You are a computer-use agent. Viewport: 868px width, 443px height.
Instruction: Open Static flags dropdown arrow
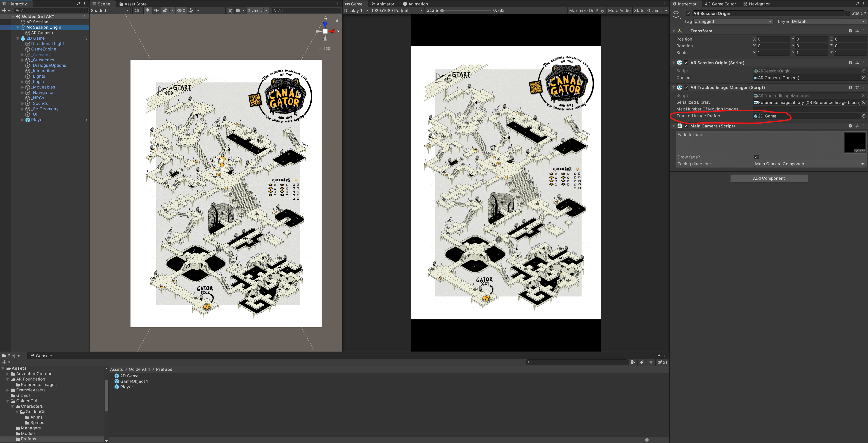[x=865, y=14]
